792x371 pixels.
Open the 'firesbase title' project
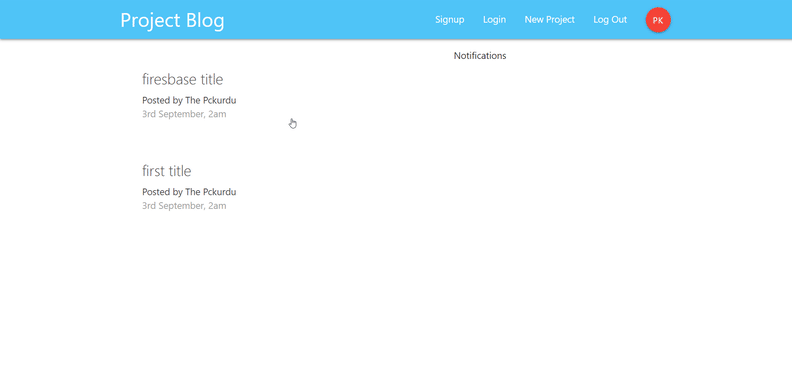tap(182, 79)
